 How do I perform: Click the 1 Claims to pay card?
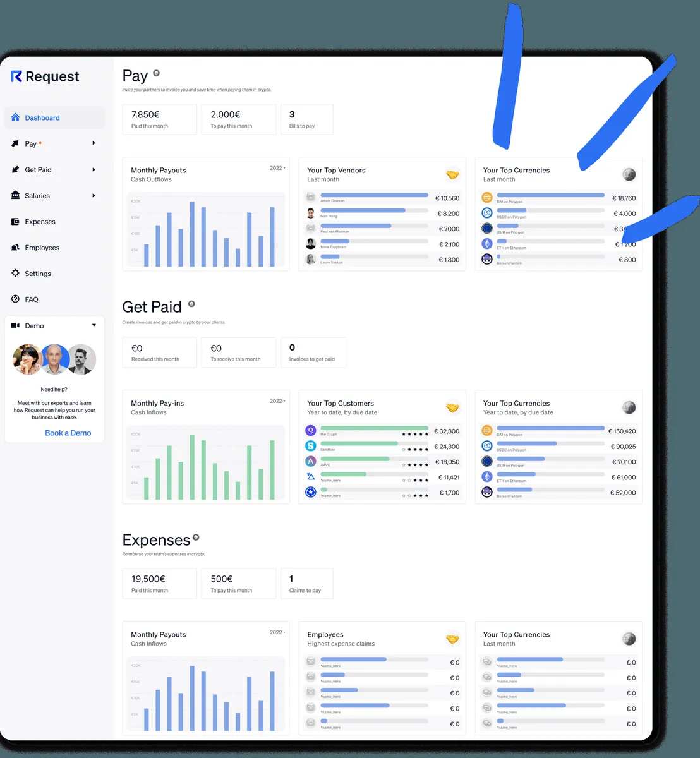pyautogui.click(x=306, y=584)
